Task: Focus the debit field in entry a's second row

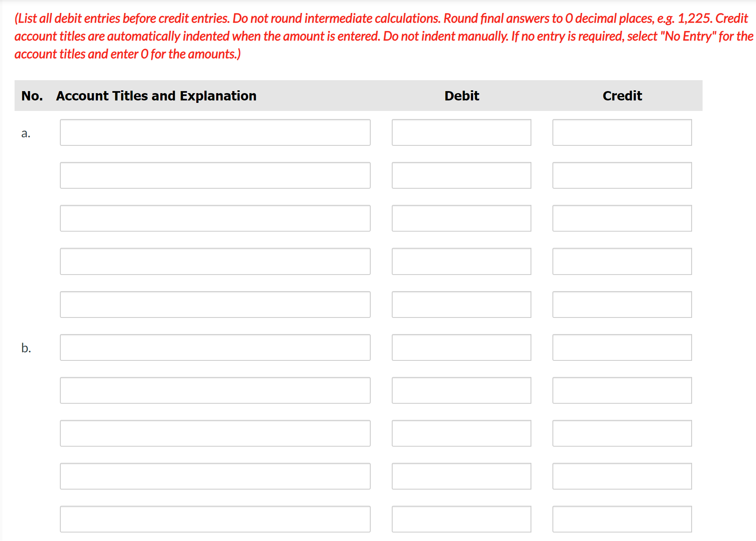Action: tap(461, 175)
